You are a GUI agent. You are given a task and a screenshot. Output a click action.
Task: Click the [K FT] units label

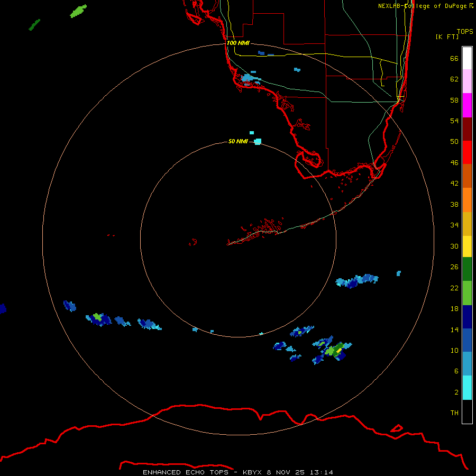(447, 36)
